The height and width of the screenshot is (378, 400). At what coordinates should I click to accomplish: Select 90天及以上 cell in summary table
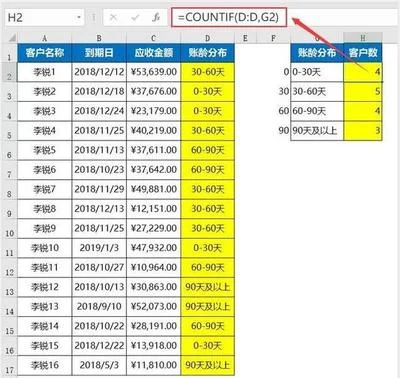317,131
